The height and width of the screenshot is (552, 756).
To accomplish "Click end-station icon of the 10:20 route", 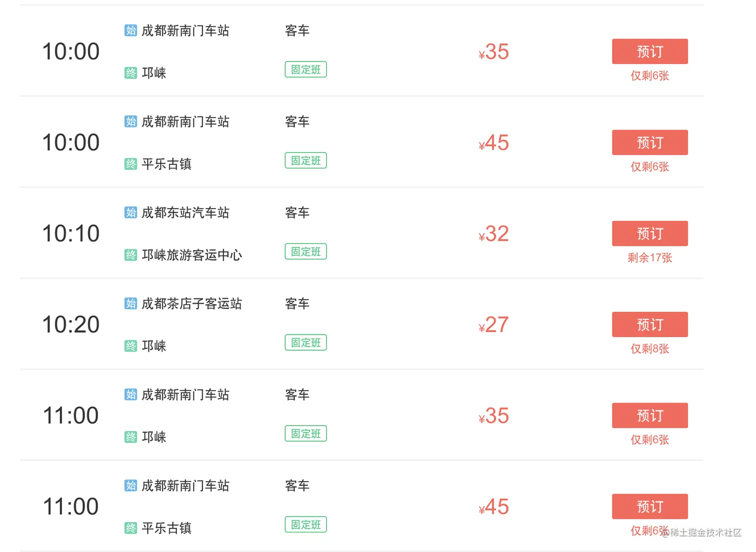I will pyautogui.click(x=130, y=346).
